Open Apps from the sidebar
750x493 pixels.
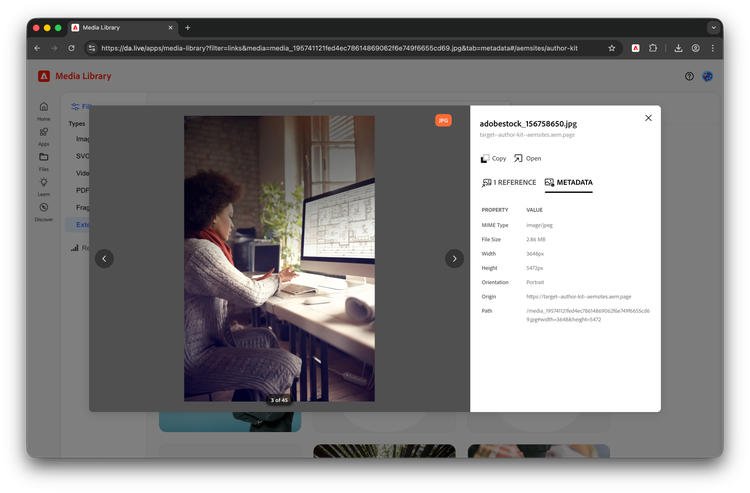[43, 135]
